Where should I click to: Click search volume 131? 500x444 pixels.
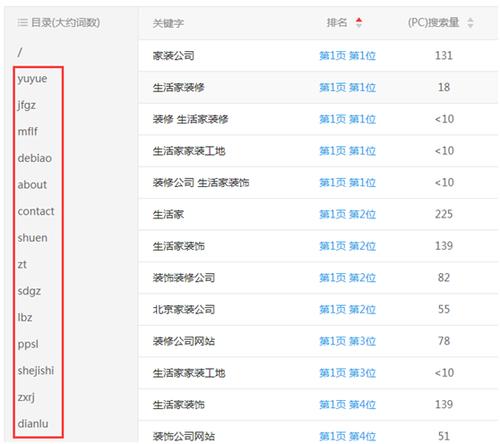pos(444,55)
